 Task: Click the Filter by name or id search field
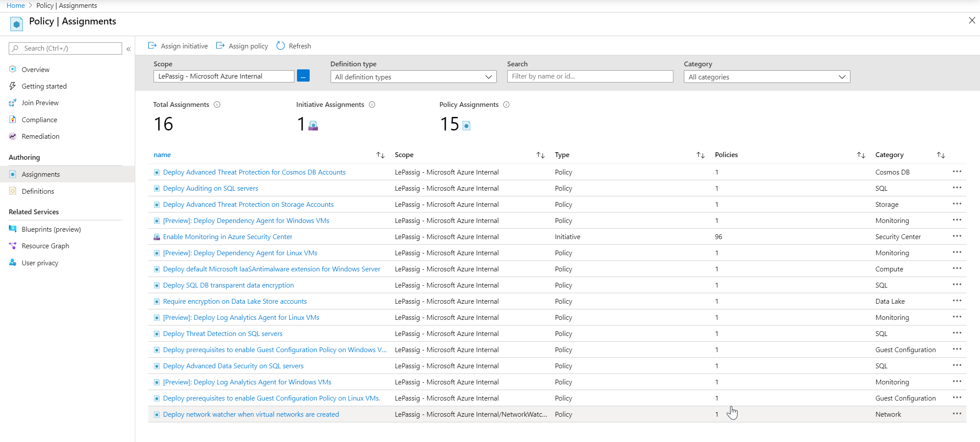pyautogui.click(x=590, y=76)
